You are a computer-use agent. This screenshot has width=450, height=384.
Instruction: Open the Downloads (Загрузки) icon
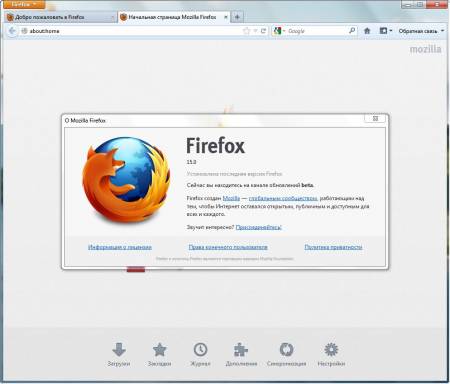(119, 350)
